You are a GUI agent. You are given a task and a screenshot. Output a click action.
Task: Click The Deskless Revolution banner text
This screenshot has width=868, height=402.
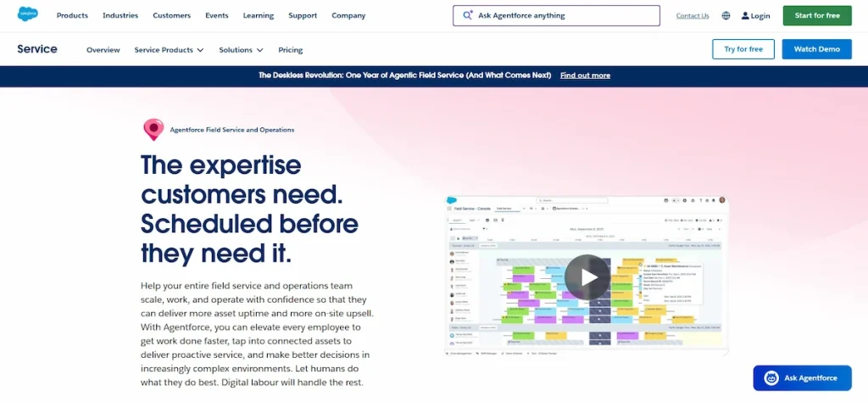404,75
